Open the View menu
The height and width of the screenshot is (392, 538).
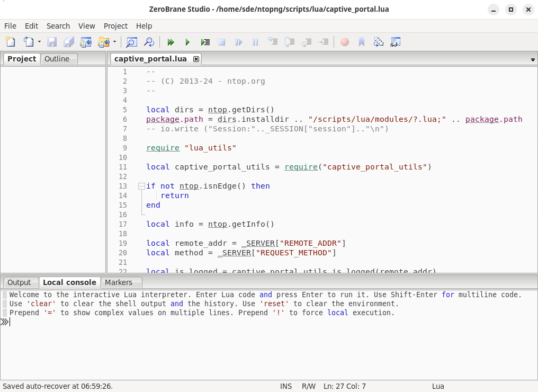pos(86,26)
